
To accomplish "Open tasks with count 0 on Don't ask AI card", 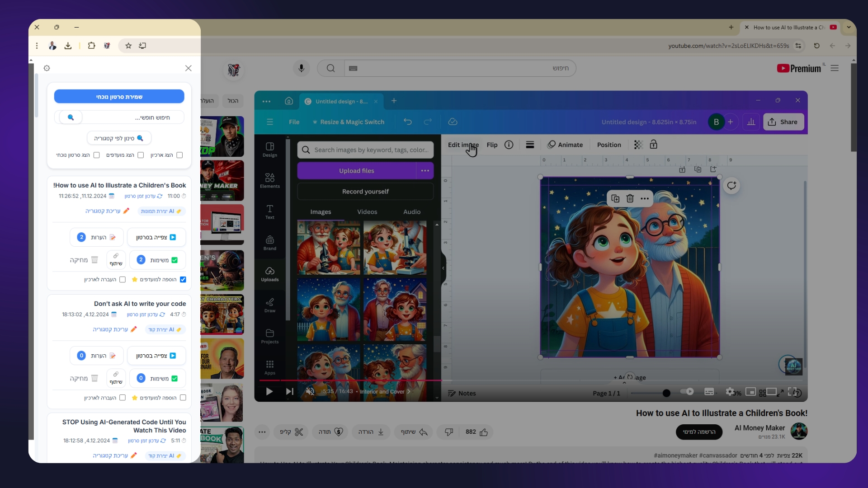I will (157, 378).
